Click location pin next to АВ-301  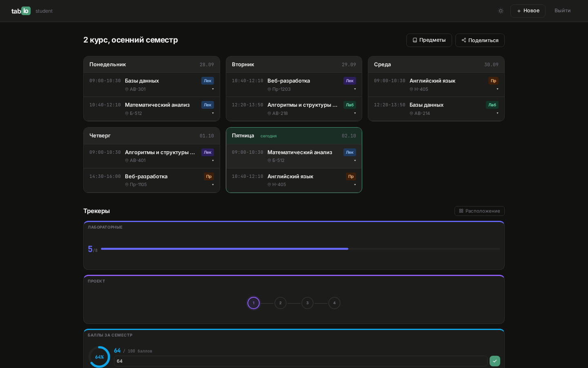tap(127, 89)
